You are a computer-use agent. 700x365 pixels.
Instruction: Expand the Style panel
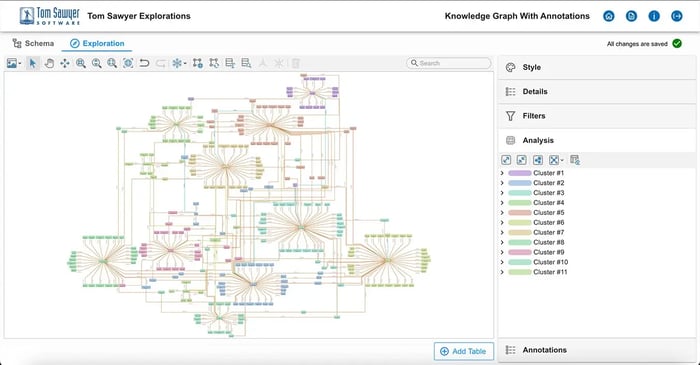click(597, 67)
